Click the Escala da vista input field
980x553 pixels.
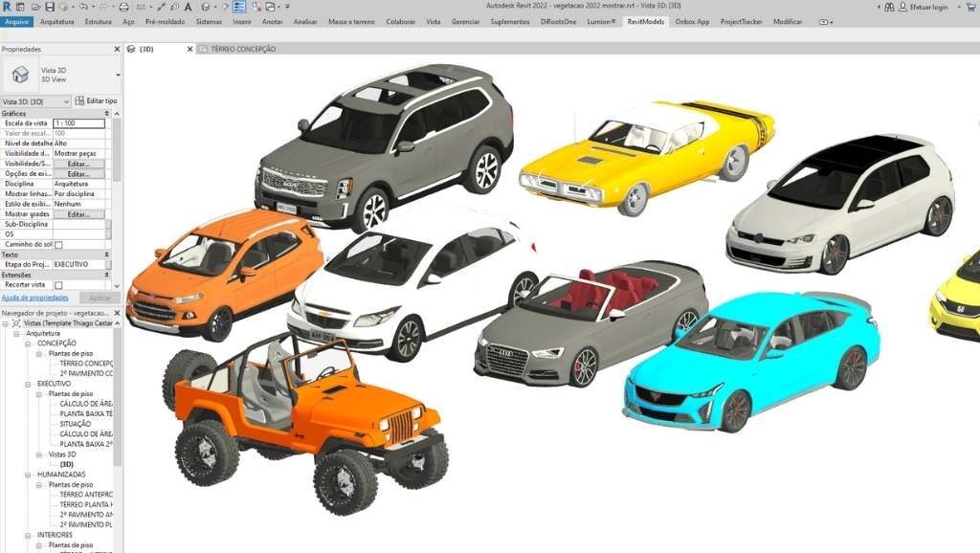(78, 123)
